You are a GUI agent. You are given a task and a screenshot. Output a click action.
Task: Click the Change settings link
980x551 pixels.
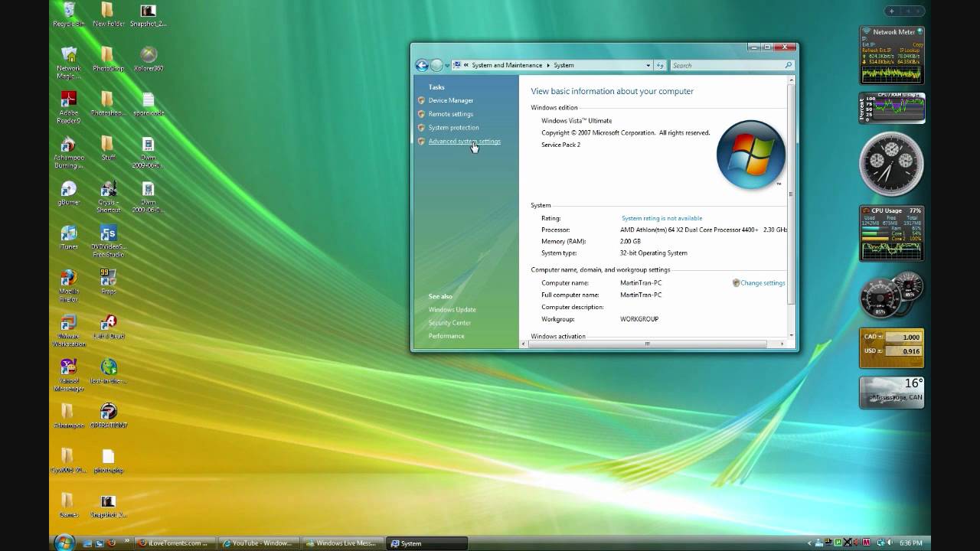click(763, 283)
